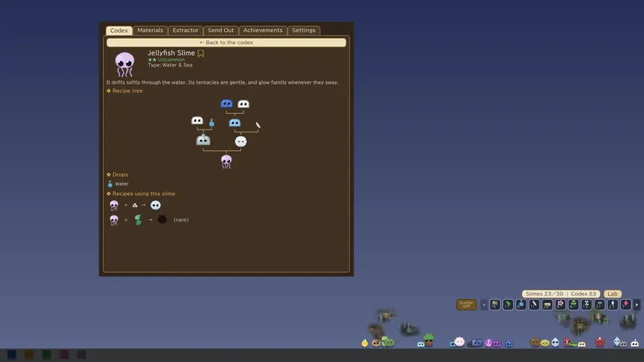Image resolution: width=644 pixels, height=362 pixels.
Task: Open the gray droplet-topped slime in recipe tree
Action: pos(203,140)
